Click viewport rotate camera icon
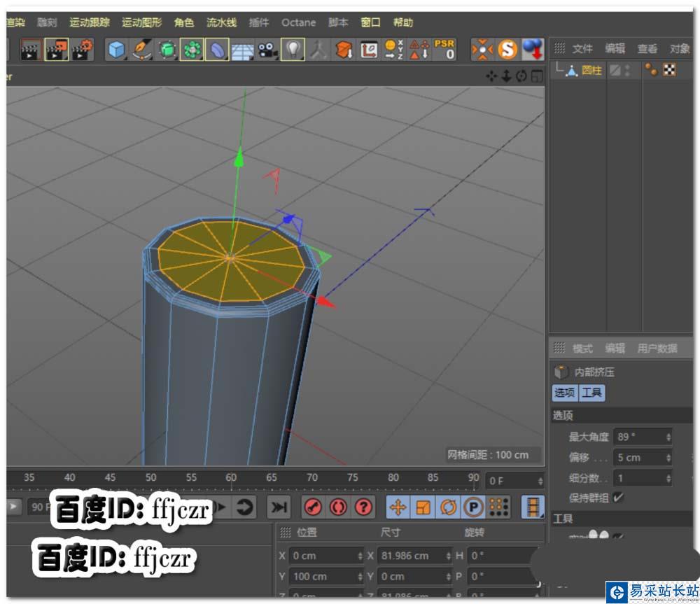 pyautogui.click(x=521, y=76)
